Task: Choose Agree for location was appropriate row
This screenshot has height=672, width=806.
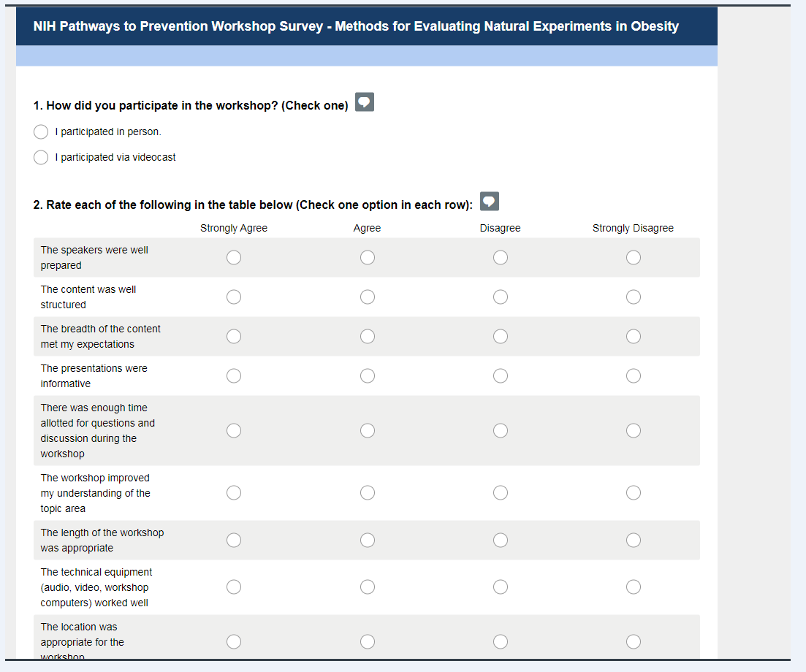Action: (x=368, y=642)
